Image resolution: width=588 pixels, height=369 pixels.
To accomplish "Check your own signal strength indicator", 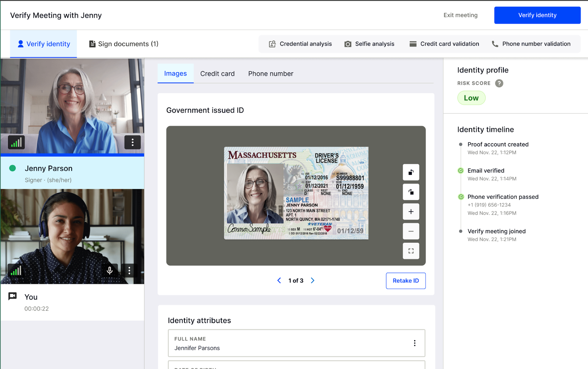I will click(16, 271).
